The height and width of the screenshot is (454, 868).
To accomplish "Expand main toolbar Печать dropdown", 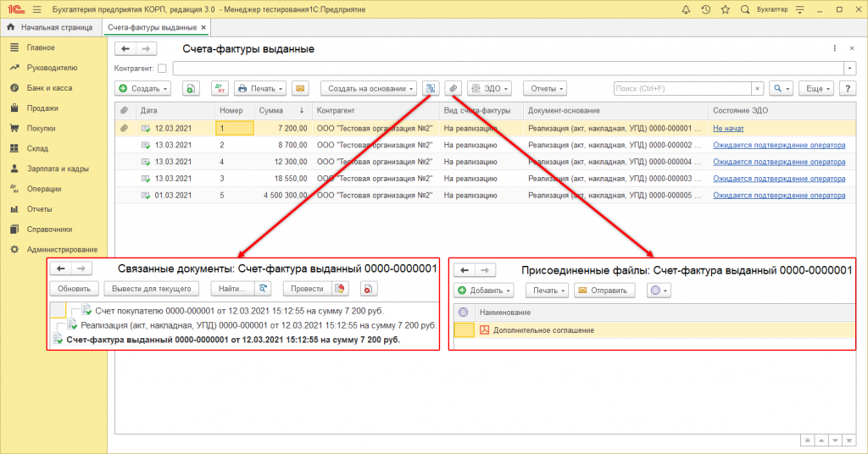I will 260,88.
